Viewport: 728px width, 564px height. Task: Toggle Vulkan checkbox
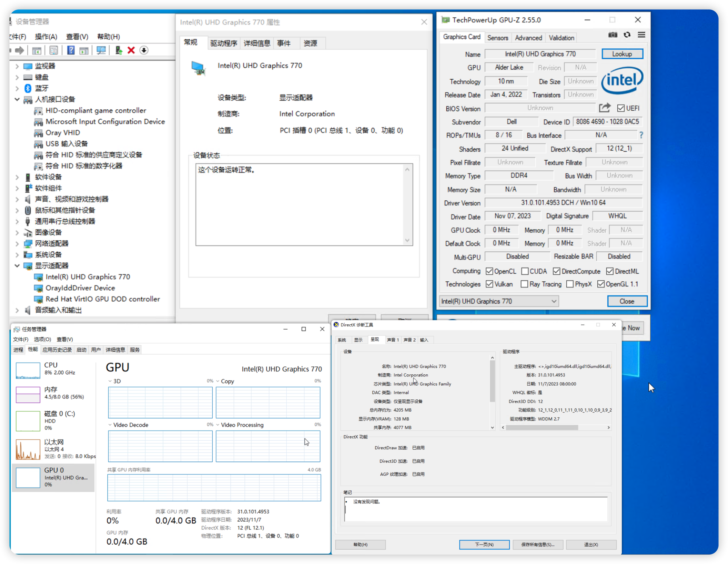coord(489,284)
